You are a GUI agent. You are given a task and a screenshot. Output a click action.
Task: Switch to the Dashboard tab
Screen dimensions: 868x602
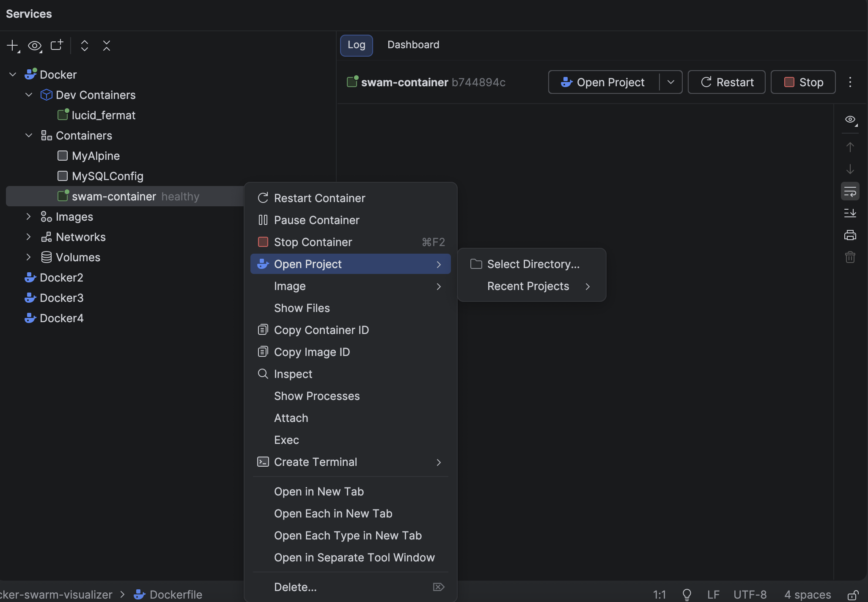[x=413, y=45]
